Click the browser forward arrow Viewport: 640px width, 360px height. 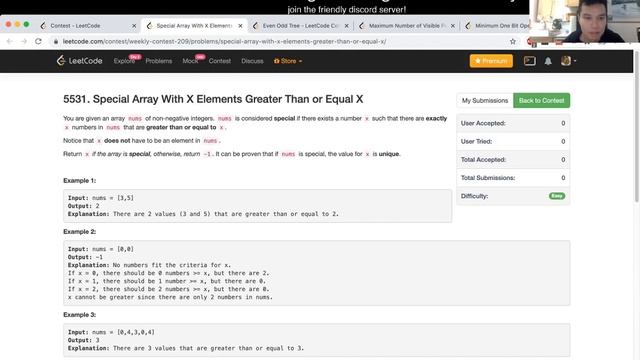click(x=24, y=41)
